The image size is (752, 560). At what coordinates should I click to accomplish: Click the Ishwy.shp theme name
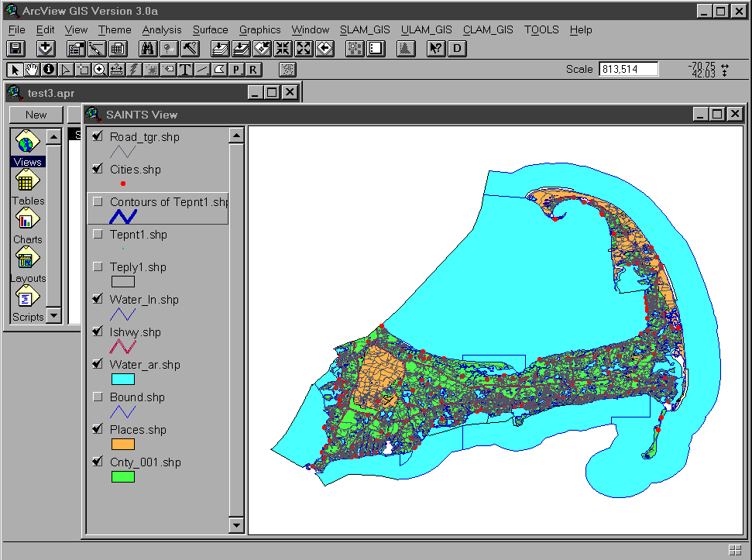click(x=136, y=332)
